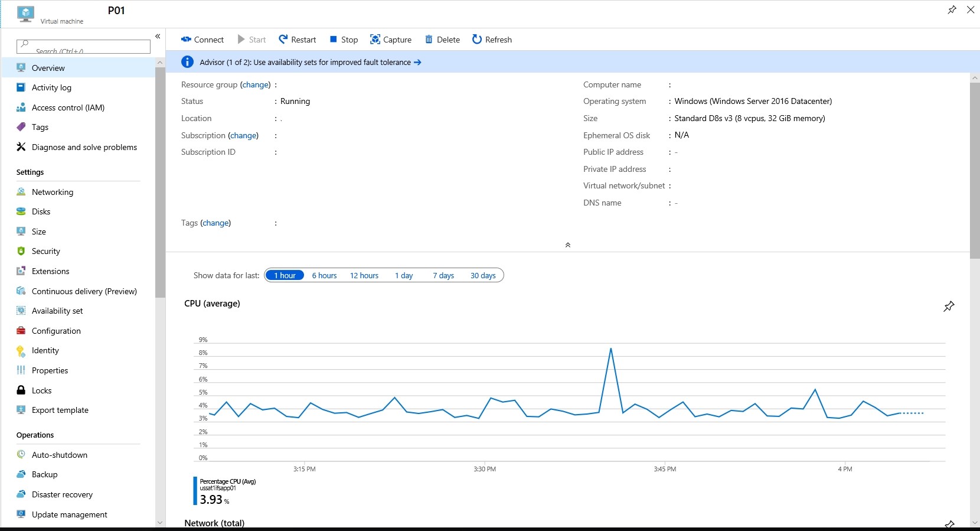The width and height of the screenshot is (980, 531).
Task: Pin the CPU (average) chart to the dashboard
Action: tap(949, 307)
